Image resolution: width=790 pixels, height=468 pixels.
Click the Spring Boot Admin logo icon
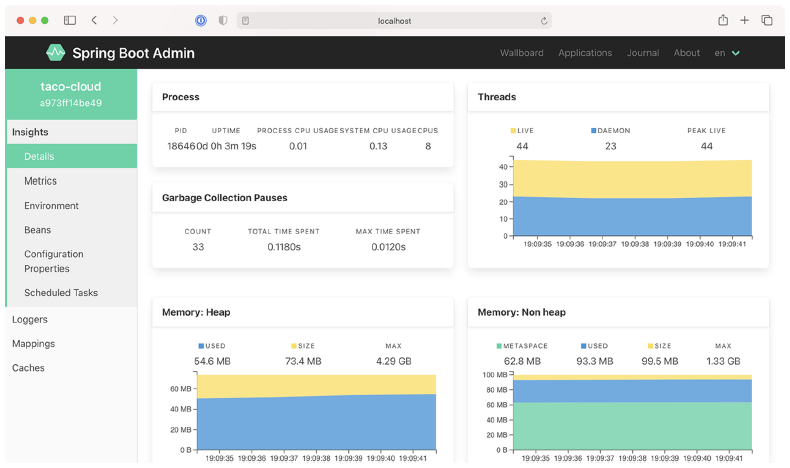pyautogui.click(x=55, y=53)
